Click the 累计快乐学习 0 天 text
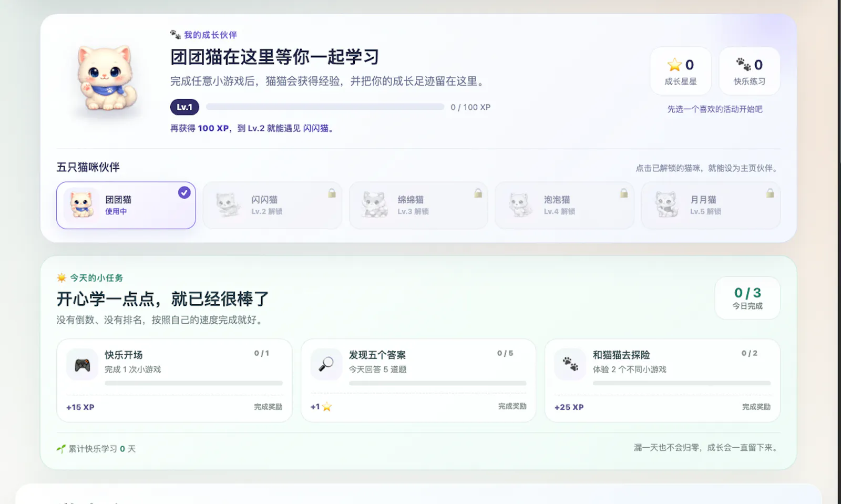841x504 pixels. (x=102, y=449)
